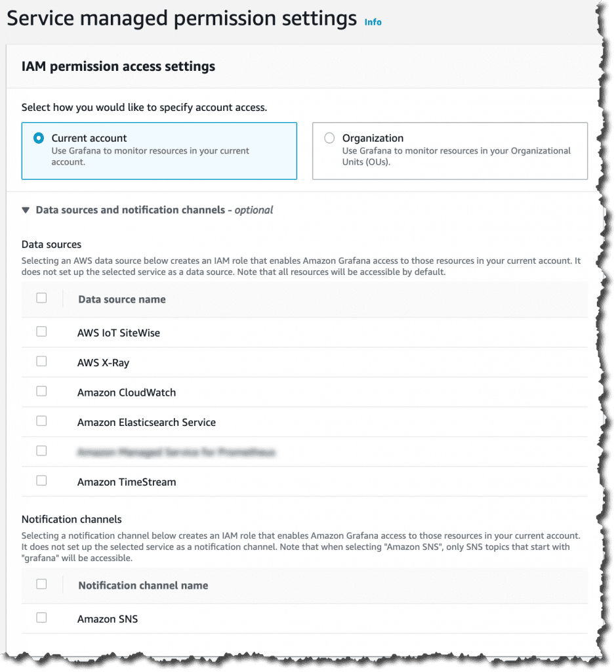Image resolution: width=616 pixels, height=672 pixels.
Task: Enable the AWS X-Ray data source checkbox
Action: tap(41, 362)
